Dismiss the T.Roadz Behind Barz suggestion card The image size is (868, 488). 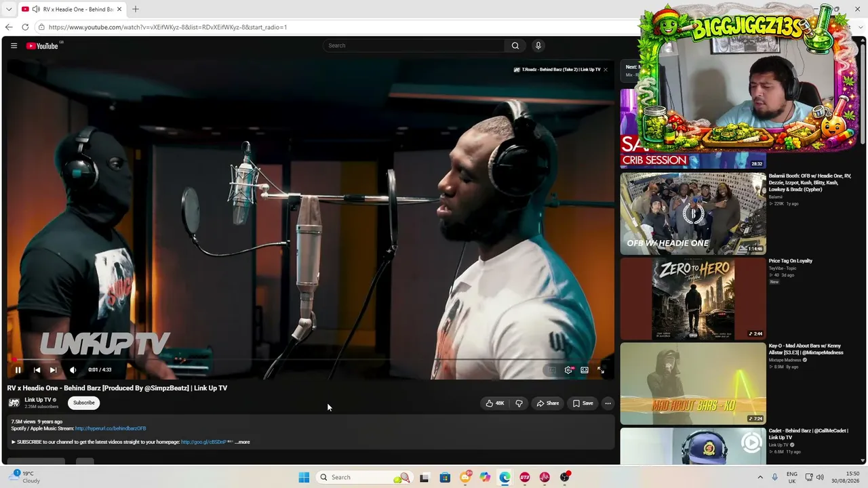[x=606, y=70]
